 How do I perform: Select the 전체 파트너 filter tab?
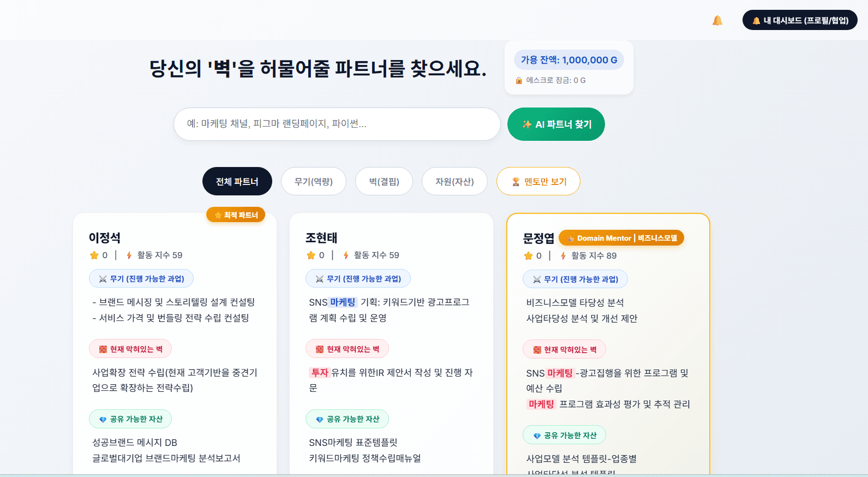(237, 181)
